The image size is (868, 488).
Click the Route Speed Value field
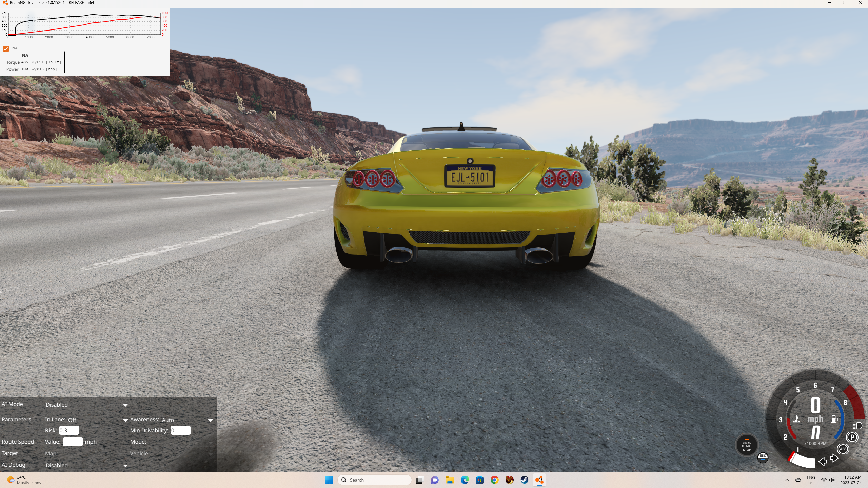click(x=73, y=442)
